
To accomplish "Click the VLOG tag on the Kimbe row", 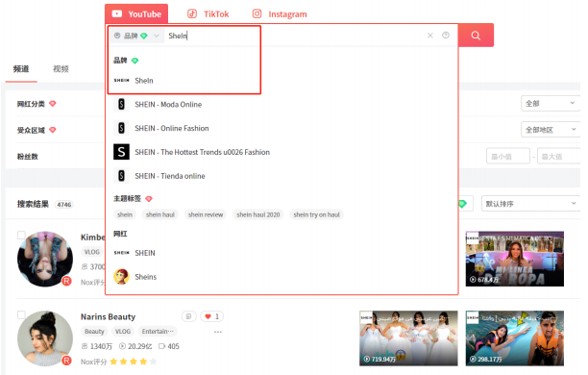I will click(x=92, y=252).
